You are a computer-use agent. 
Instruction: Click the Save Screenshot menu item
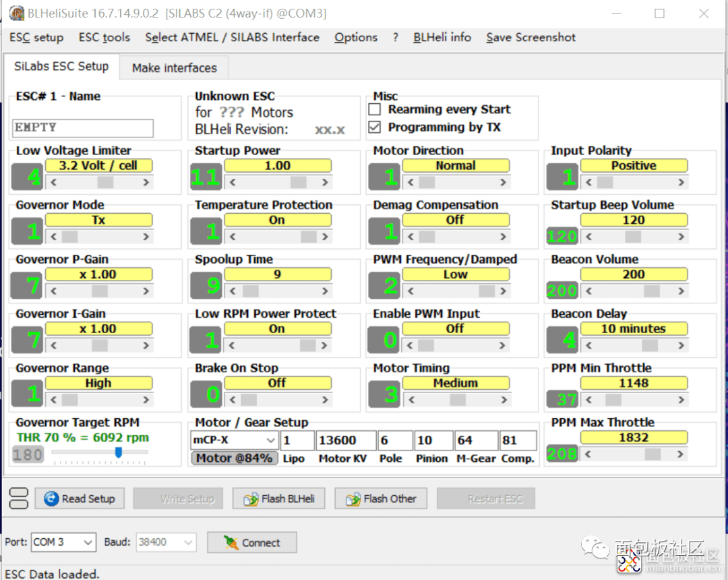pos(530,37)
